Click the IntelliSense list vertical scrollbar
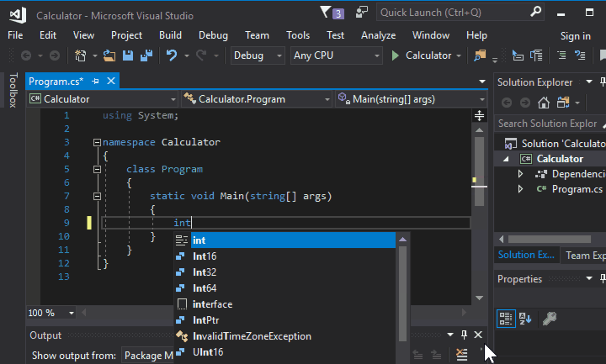This screenshot has height=364, width=606. tap(402, 286)
